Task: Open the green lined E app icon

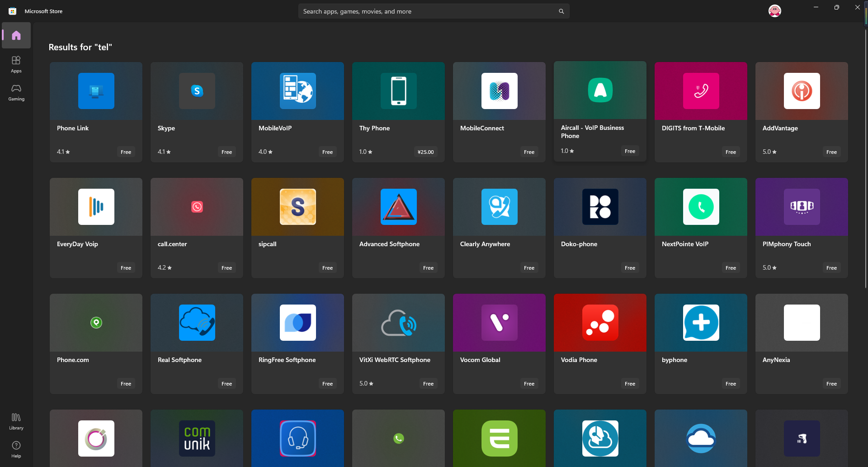Action: coord(500,438)
